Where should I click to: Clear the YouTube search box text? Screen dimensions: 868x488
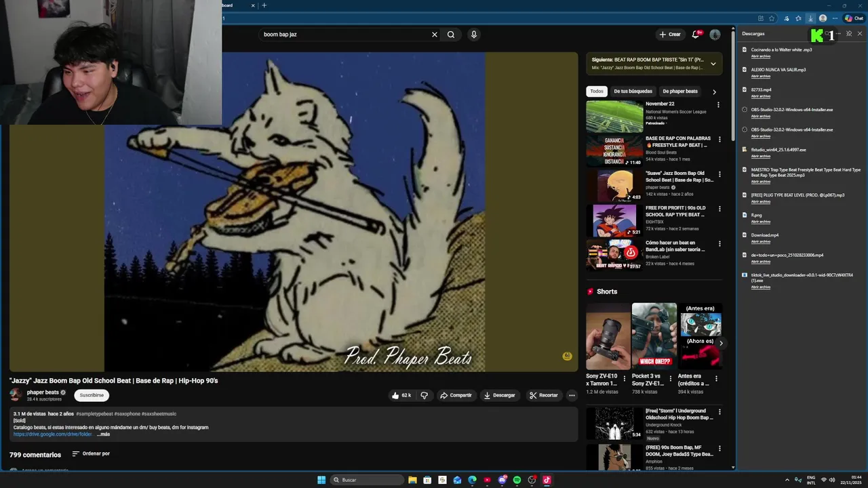(435, 35)
